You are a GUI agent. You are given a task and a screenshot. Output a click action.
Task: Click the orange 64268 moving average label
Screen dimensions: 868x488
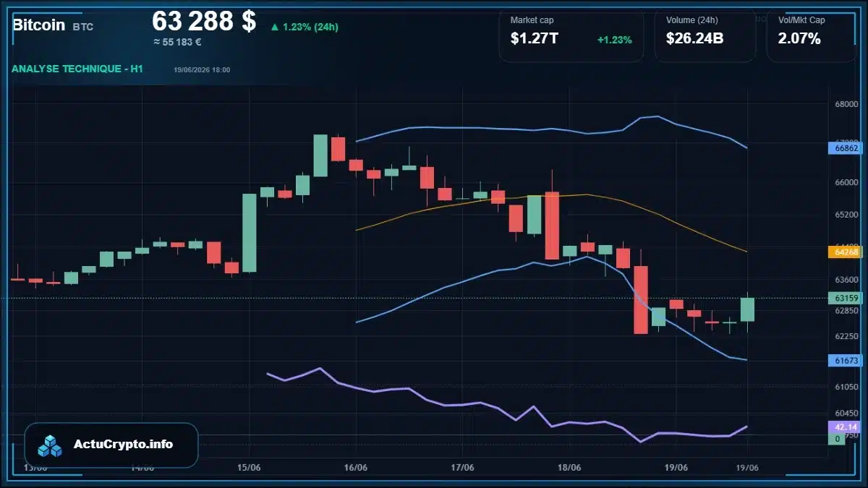(x=846, y=252)
